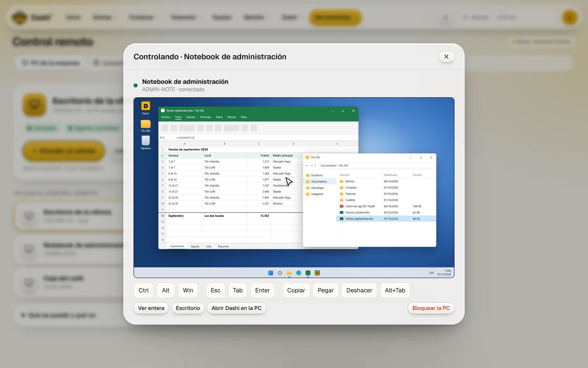Click the Modificado column header in explorer
The height and width of the screenshot is (368, 588).
pos(390,175)
